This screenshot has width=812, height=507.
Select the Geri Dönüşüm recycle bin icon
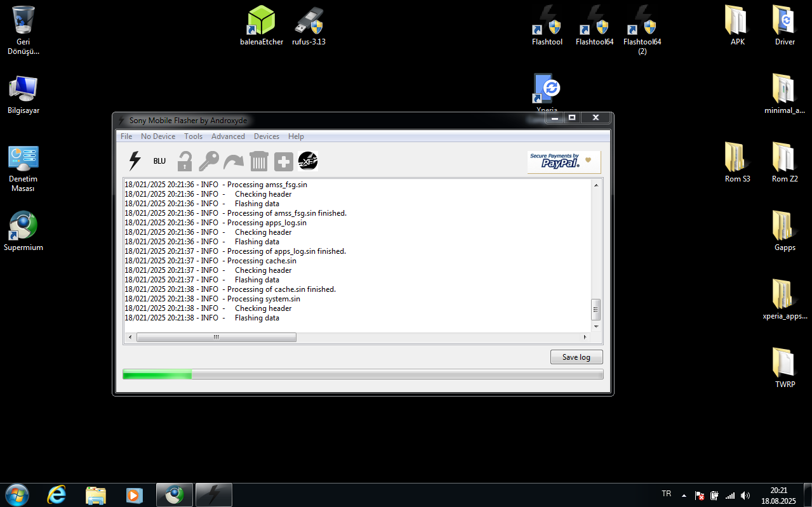(x=23, y=30)
